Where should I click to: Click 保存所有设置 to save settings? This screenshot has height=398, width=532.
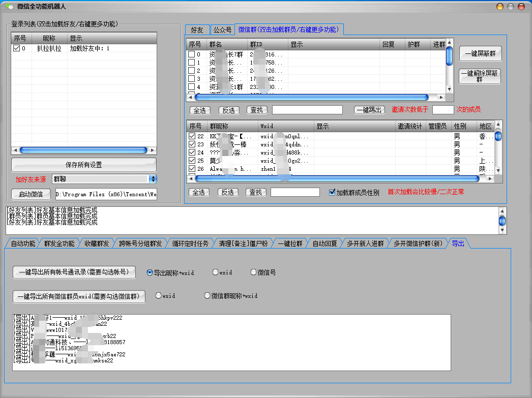[x=83, y=164]
